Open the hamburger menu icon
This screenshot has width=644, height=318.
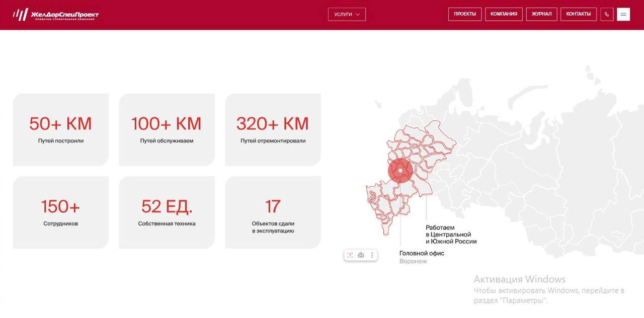click(623, 14)
